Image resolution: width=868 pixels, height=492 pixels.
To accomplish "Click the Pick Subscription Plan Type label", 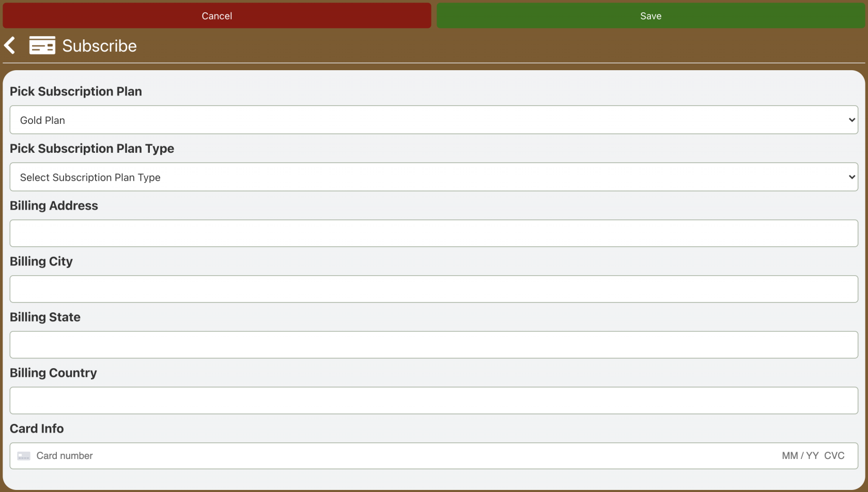I will (92, 149).
